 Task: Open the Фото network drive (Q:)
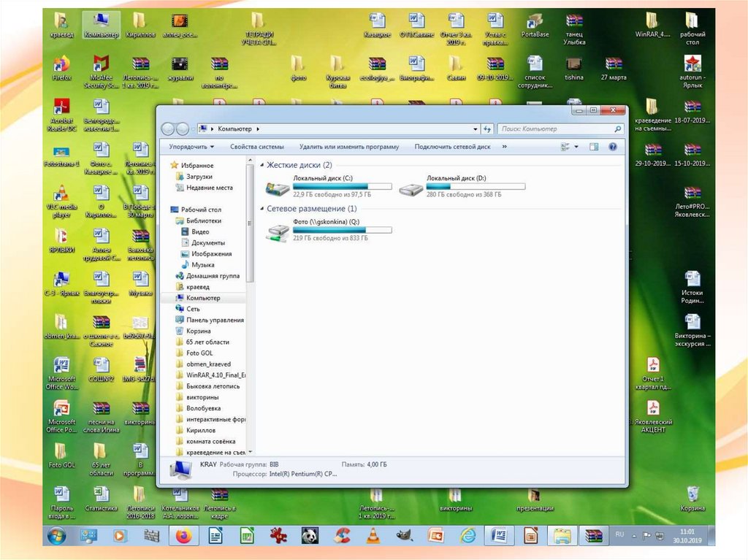tap(278, 232)
